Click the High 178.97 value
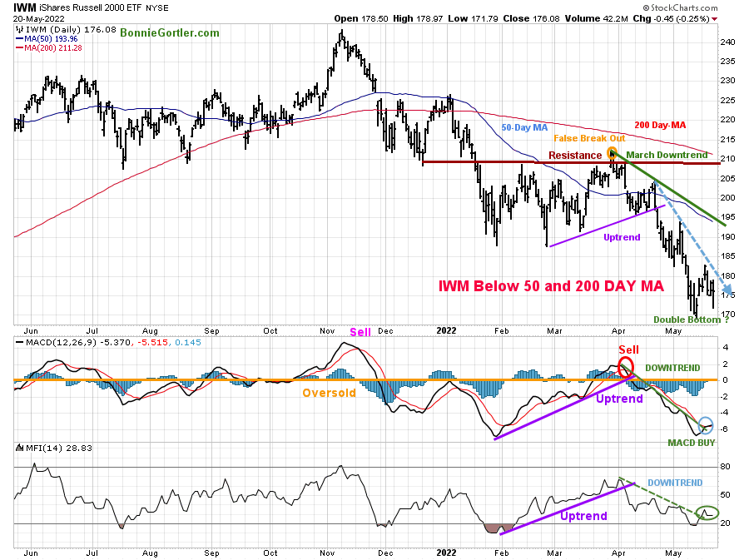The image size is (749, 560). (419, 18)
